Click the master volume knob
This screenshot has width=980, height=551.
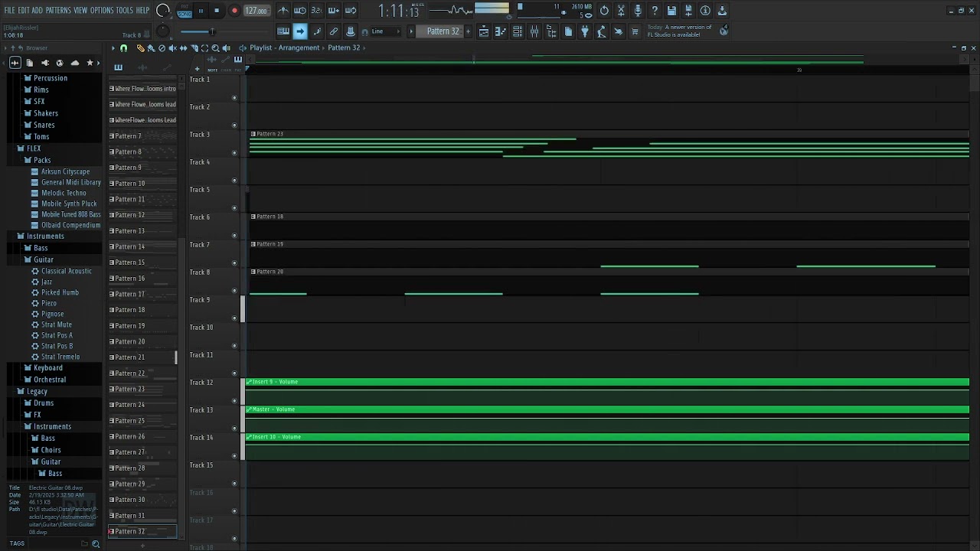click(x=162, y=11)
